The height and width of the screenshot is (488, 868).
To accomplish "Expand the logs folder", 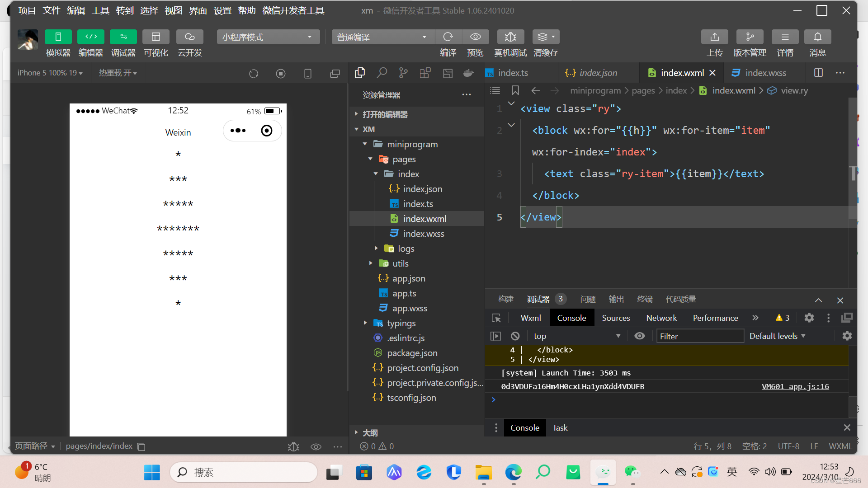I will click(406, 249).
